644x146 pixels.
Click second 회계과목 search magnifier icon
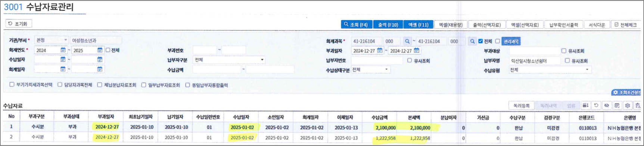tap(472, 41)
